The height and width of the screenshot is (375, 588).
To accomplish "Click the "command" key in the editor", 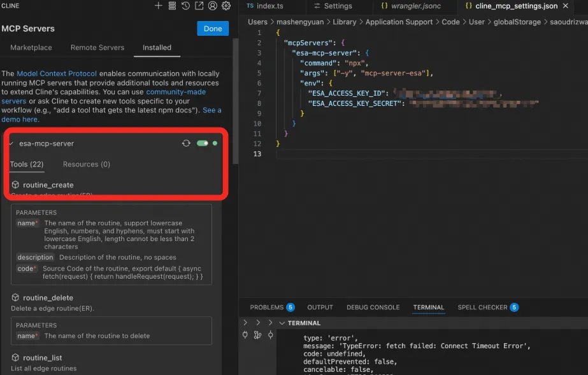I will [319, 63].
